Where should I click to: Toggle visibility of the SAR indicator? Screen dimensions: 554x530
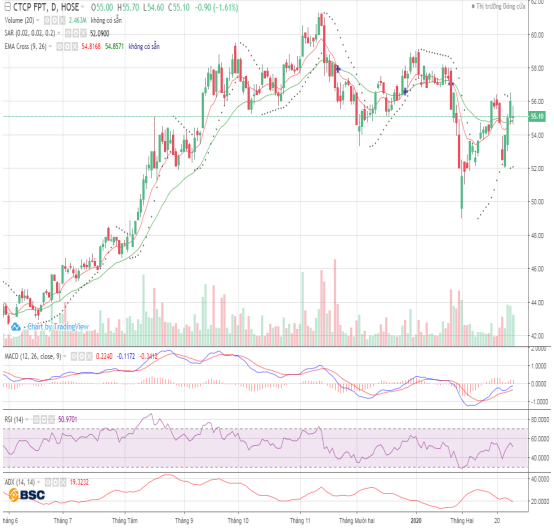(67, 33)
